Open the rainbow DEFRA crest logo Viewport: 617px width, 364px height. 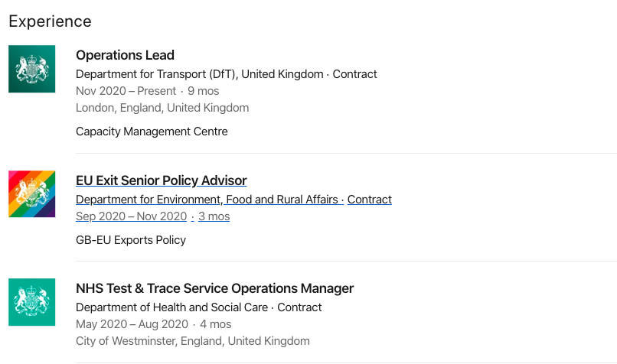(x=32, y=193)
